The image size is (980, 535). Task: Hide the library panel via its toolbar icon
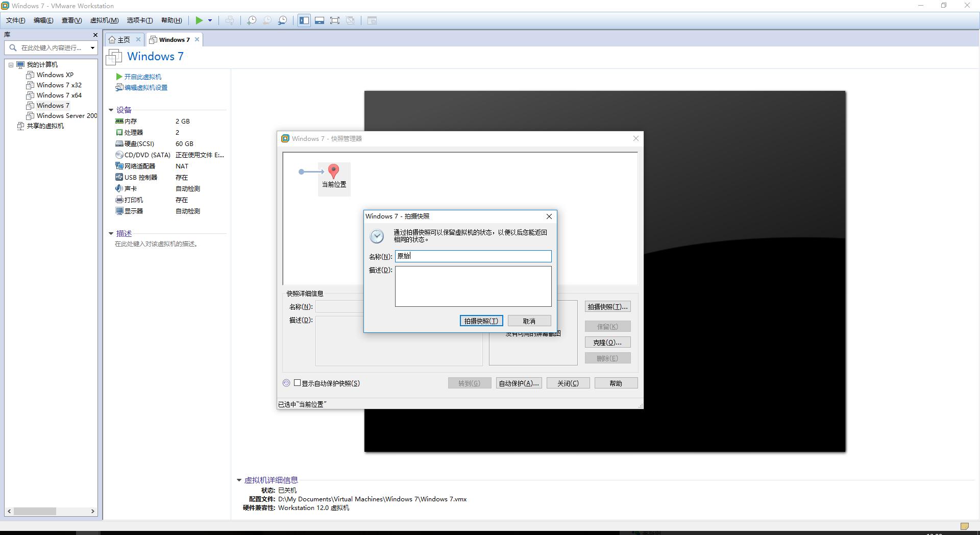(x=304, y=20)
